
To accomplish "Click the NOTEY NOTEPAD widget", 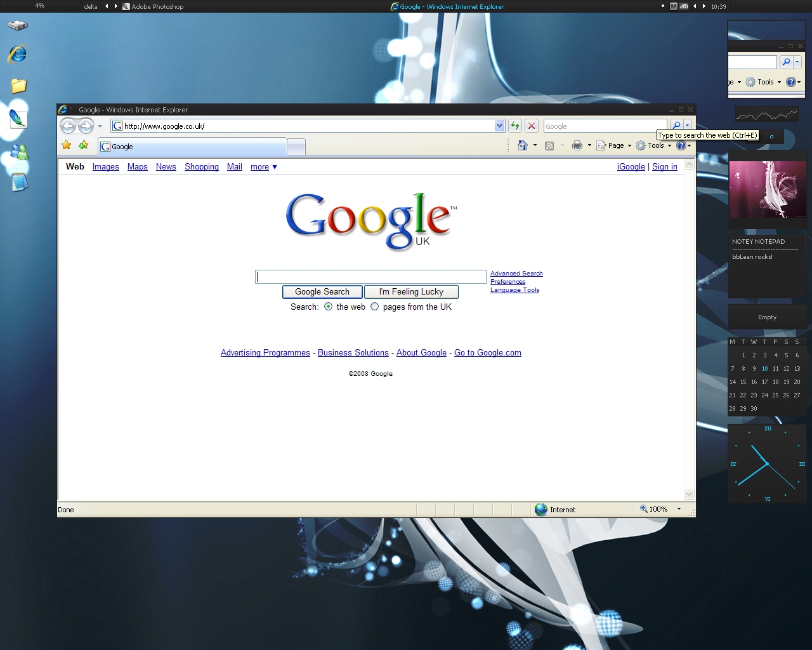I will (x=767, y=267).
